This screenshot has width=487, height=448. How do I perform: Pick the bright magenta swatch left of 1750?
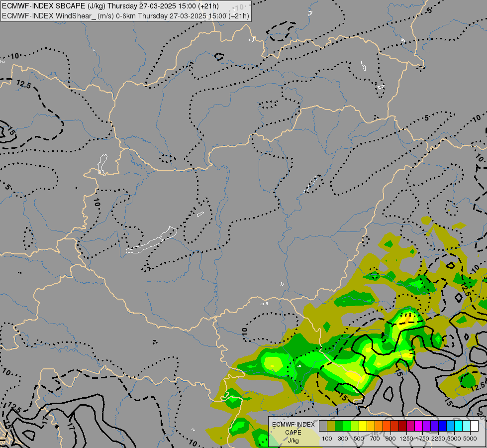419,426
